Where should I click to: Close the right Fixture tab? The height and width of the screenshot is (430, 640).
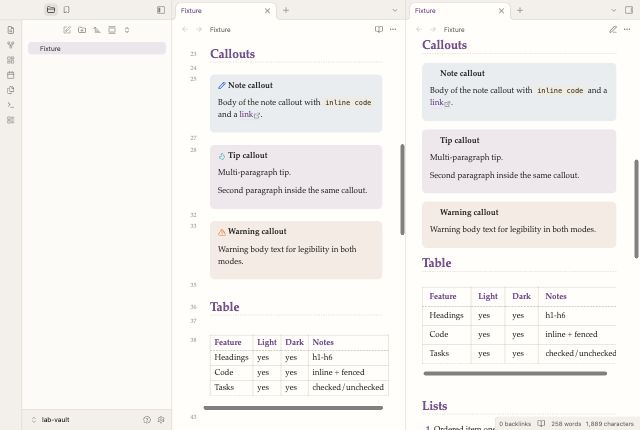pyautogui.click(x=501, y=11)
